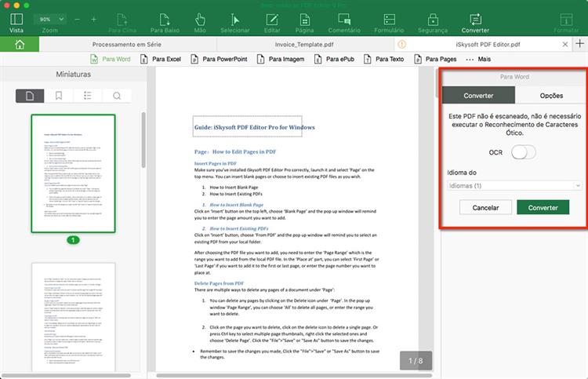This screenshot has width=588, height=379.
Task: Switch to Processamento em Série tab
Action: tap(127, 44)
